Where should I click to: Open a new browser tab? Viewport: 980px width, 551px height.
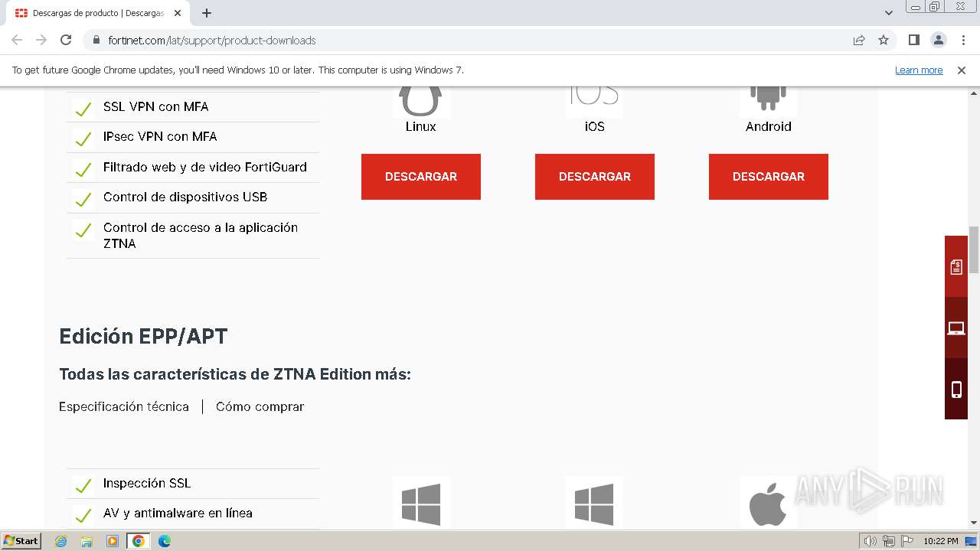(207, 13)
